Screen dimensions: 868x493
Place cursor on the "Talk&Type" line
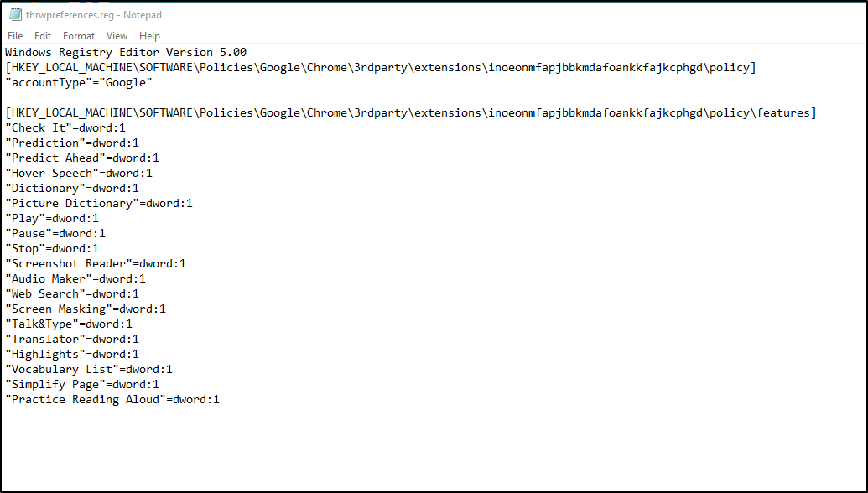tap(69, 324)
